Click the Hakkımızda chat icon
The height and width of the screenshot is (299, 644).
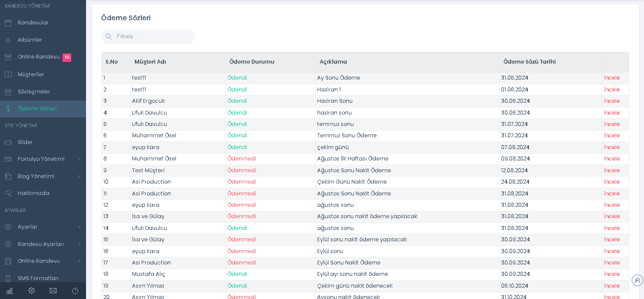pos(8,193)
